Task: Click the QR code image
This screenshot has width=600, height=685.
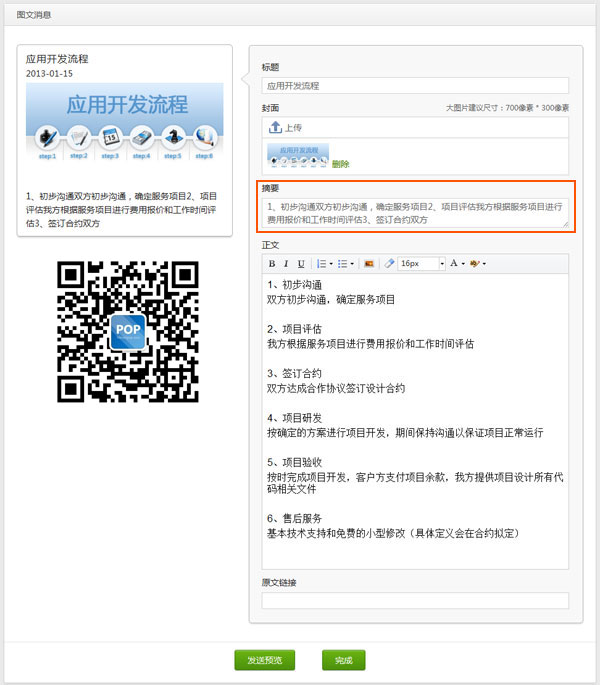Action: (x=128, y=332)
